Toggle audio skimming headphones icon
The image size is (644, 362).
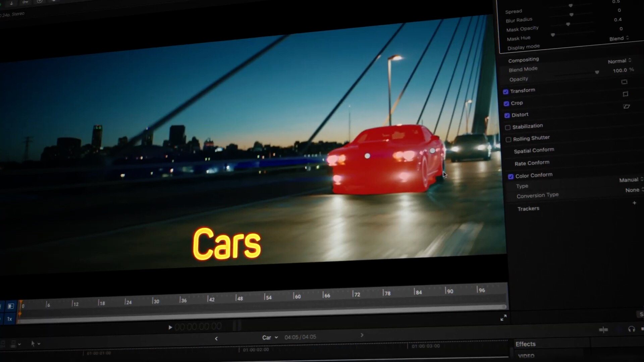pyautogui.click(x=631, y=329)
